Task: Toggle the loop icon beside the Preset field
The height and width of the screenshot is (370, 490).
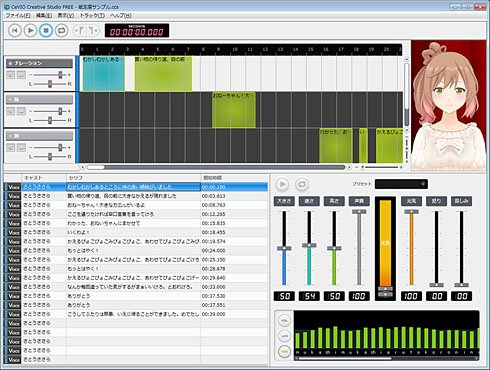Action: point(302,184)
